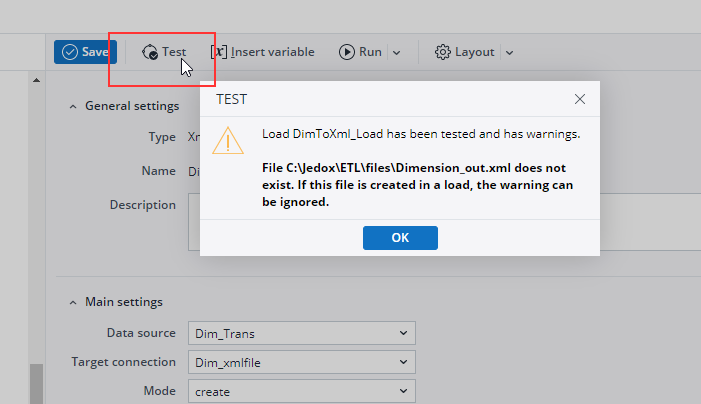
Task: Click the Save button with checkmark icon
Action: (x=85, y=52)
